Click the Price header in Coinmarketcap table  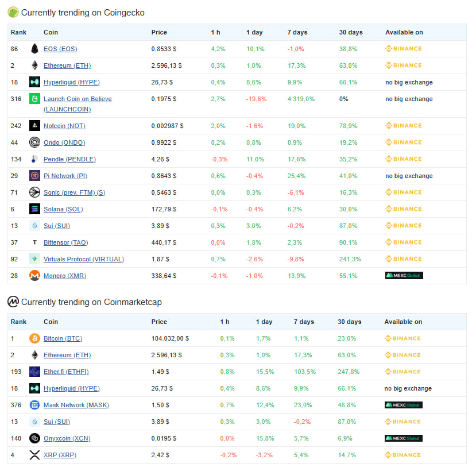pos(159,322)
